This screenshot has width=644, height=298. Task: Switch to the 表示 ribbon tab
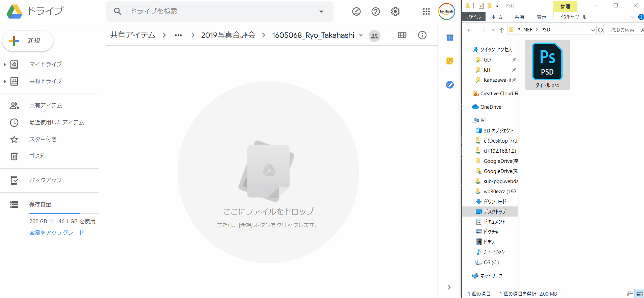tap(541, 17)
